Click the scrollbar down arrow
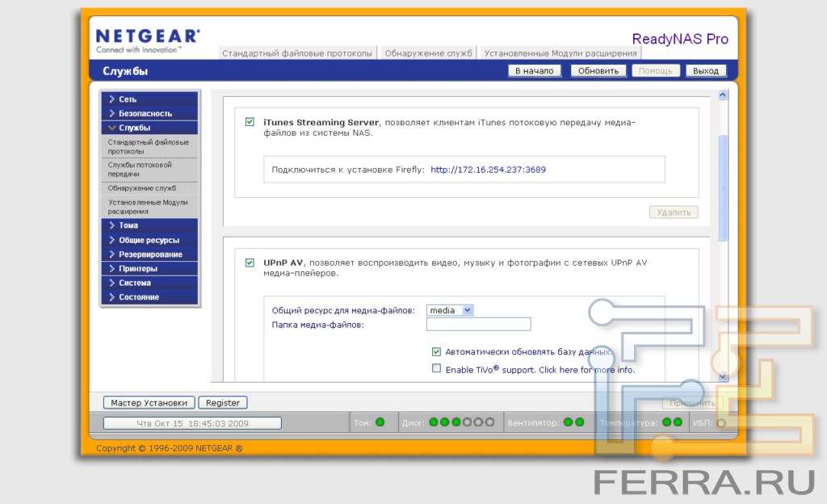The image size is (827, 504). click(723, 376)
